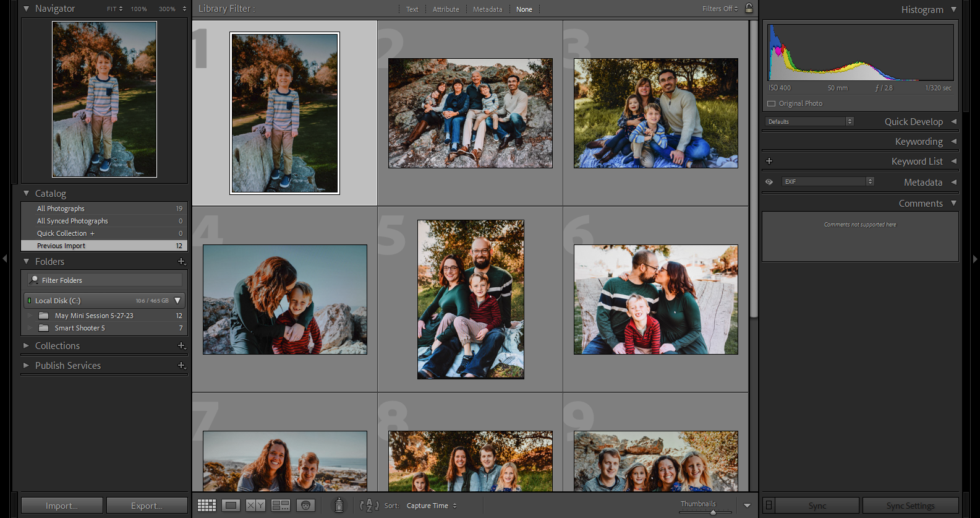
Task: Expand the Publish Services panel
Action: (x=26, y=366)
